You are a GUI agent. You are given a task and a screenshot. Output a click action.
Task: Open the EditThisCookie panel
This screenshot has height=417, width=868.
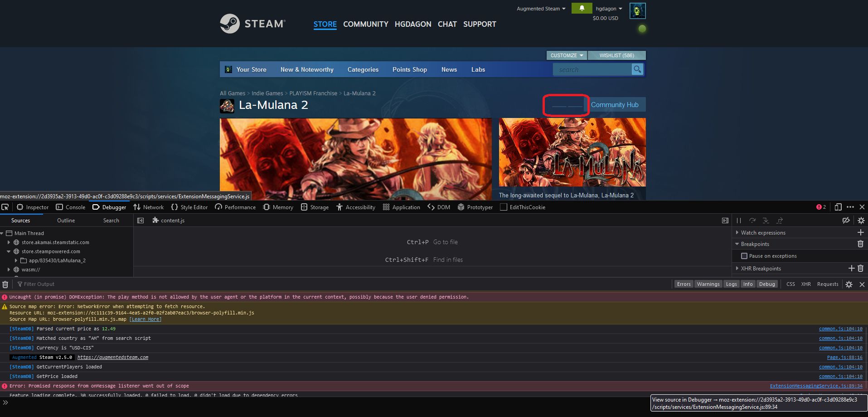tap(522, 207)
